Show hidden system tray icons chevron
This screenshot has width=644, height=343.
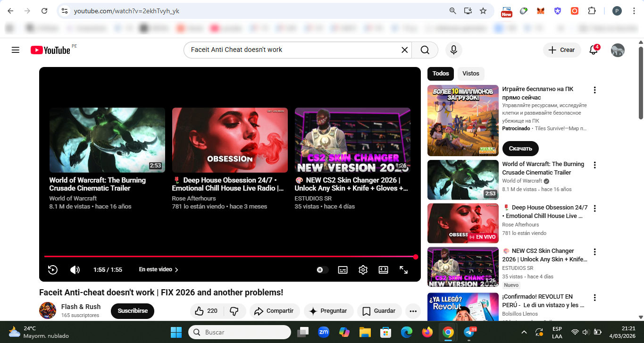click(524, 332)
